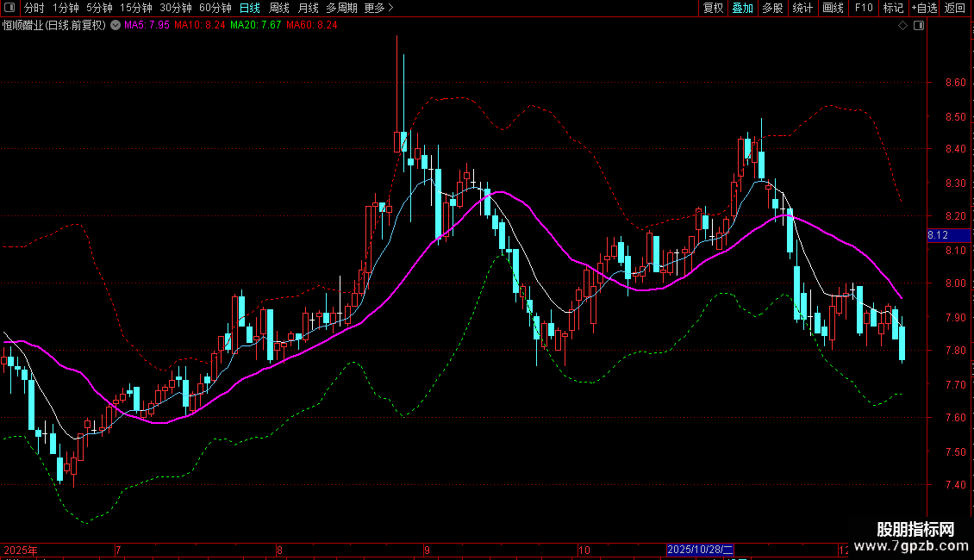Open the 统计 statistics tool
The height and width of the screenshot is (560, 974).
point(802,8)
